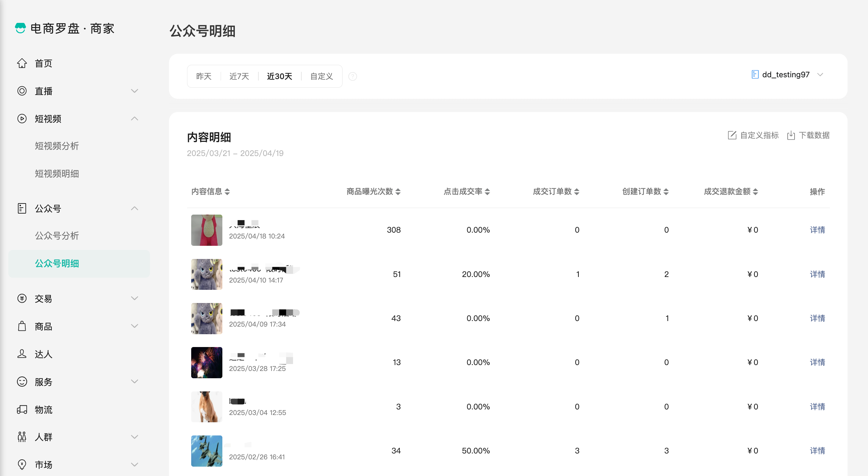Toggle sorting on 成交订单数 column
Image resolution: width=868 pixels, height=476 pixels.
pyautogui.click(x=577, y=192)
